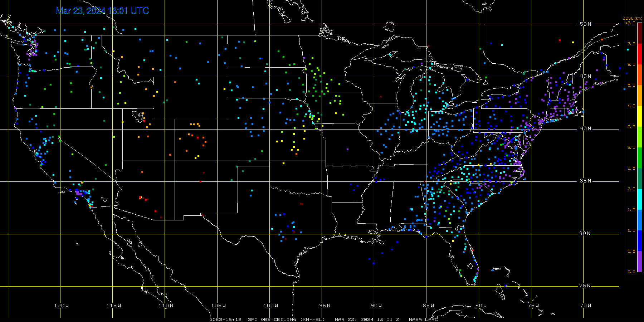This screenshot has height=322, width=644.
Task: Click the '1.0' color bar label
Action: pyautogui.click(x=631, y=230)
